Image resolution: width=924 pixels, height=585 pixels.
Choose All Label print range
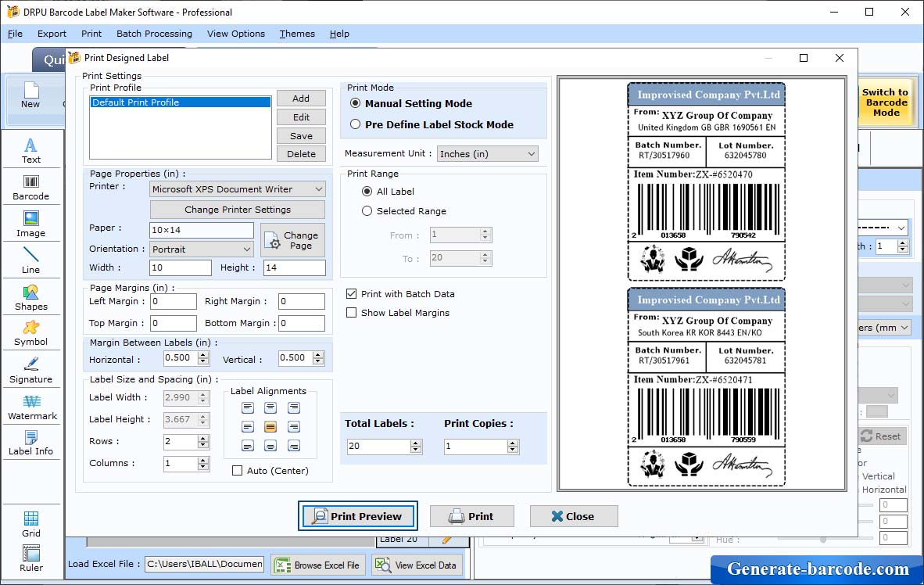[x=367, y=191]
